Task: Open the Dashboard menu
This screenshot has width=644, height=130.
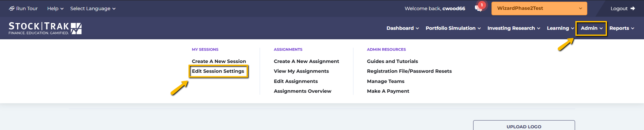Action: pos(402,28)
